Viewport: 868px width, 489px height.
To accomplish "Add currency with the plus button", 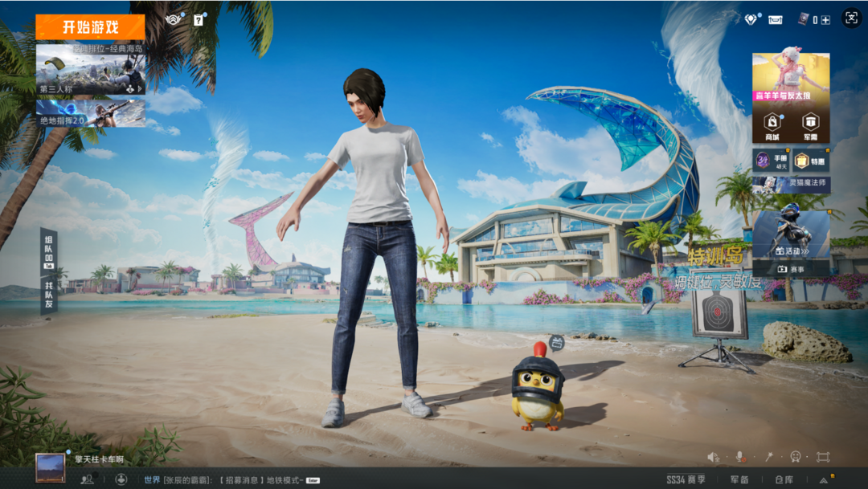I will tap(825, 20).
